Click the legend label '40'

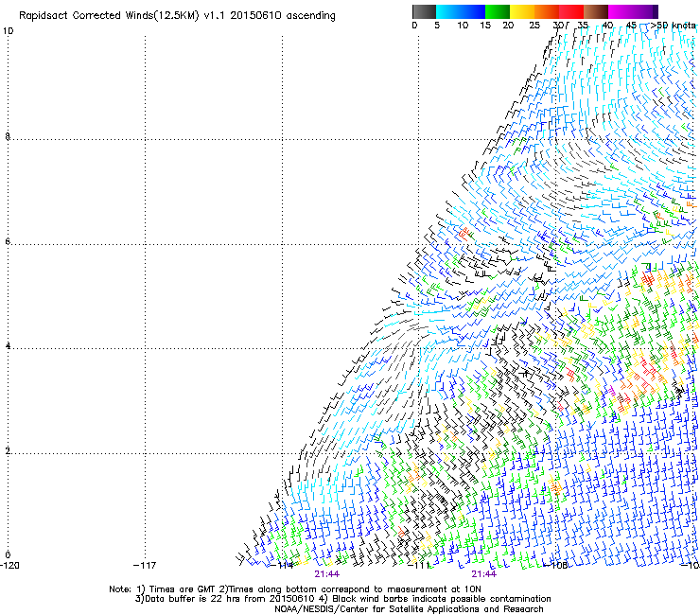[607, 26]
